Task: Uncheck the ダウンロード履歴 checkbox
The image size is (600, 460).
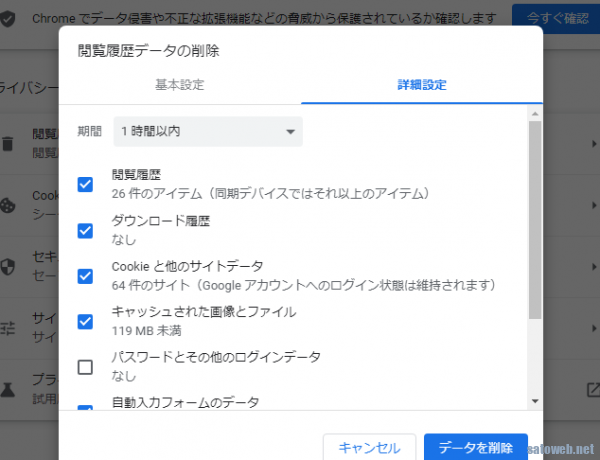Action: (x=85, y=230)
